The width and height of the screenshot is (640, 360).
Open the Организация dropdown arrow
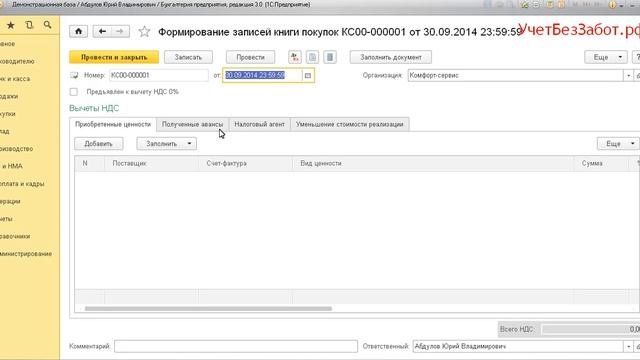point(628,76)
